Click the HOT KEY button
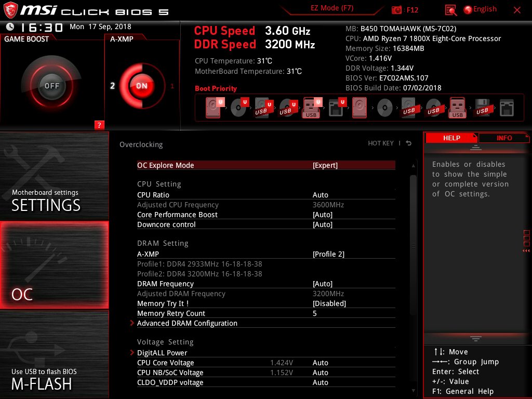 pos(381,143)
